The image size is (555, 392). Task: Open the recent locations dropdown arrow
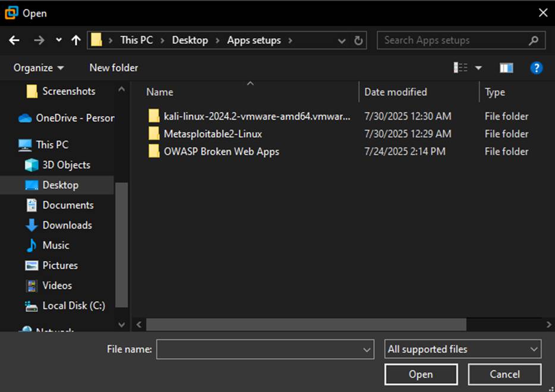tap(59, 40)
